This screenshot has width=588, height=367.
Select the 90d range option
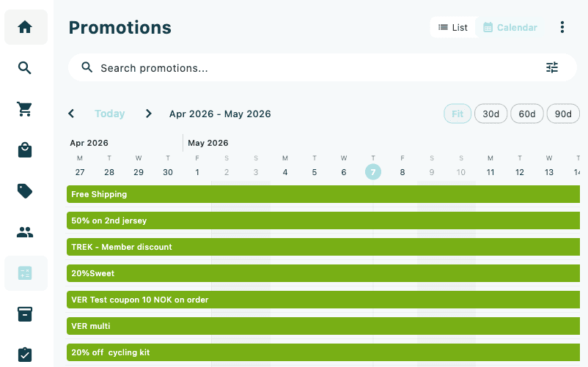click(x=563, y=114)
